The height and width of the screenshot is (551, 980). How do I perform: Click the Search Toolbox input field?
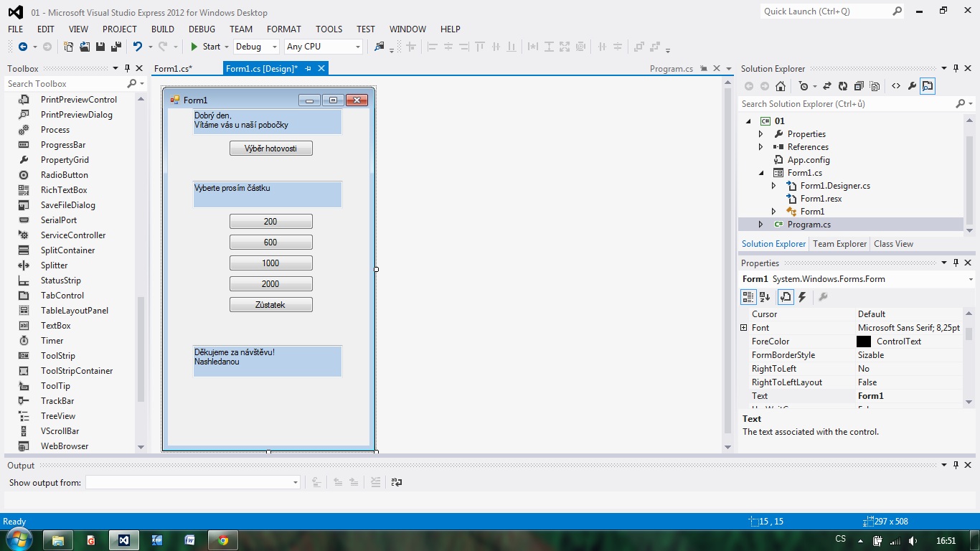pos(65,84)
